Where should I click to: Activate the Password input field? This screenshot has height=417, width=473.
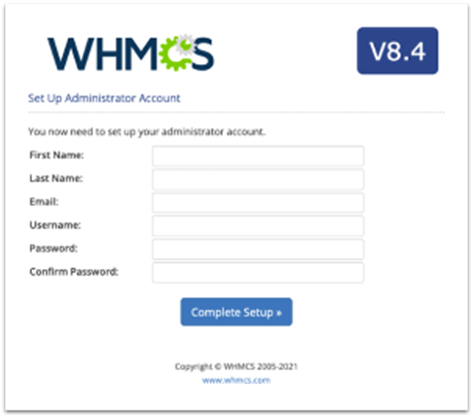coord(258,249)
